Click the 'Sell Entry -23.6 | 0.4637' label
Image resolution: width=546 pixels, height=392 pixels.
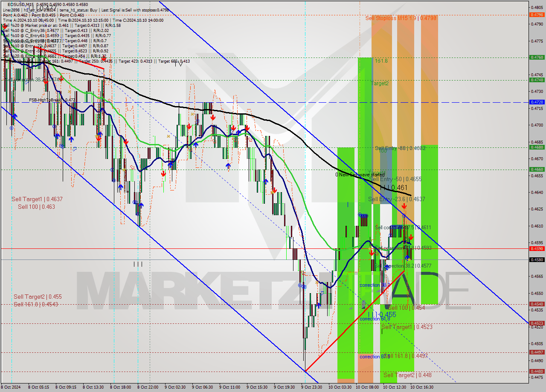[x=397, y=199]
